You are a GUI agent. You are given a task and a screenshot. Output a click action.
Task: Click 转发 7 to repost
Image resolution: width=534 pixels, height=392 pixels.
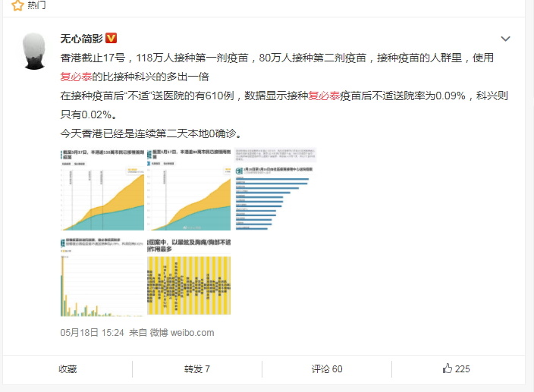pyautogui.click(x=197, y=368)
